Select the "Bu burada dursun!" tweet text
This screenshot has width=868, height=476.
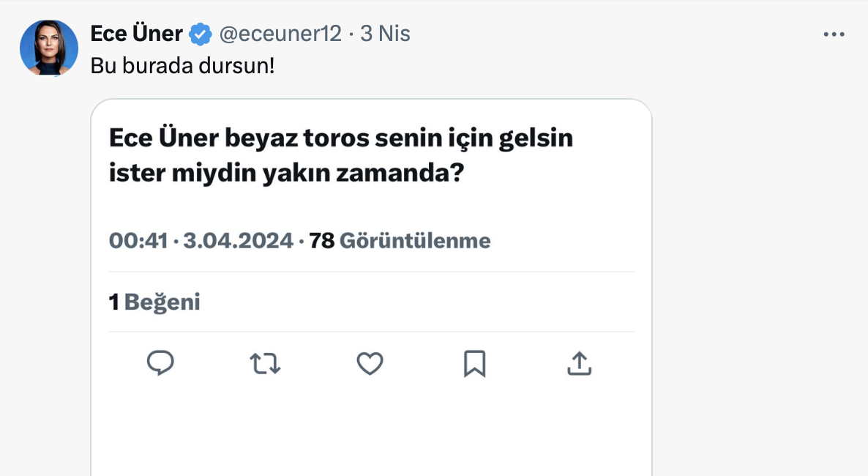tap(182, 65)
